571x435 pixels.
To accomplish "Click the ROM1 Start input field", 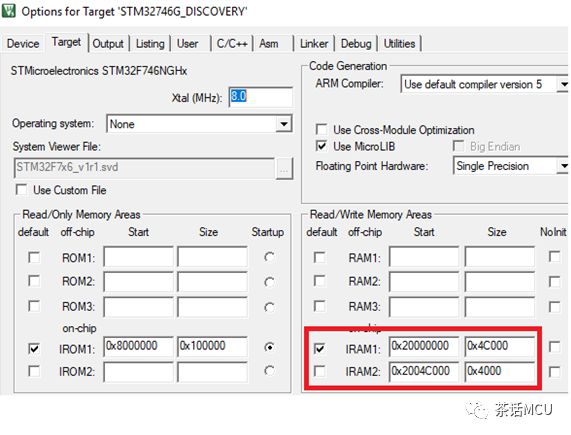I will [138, 257].
